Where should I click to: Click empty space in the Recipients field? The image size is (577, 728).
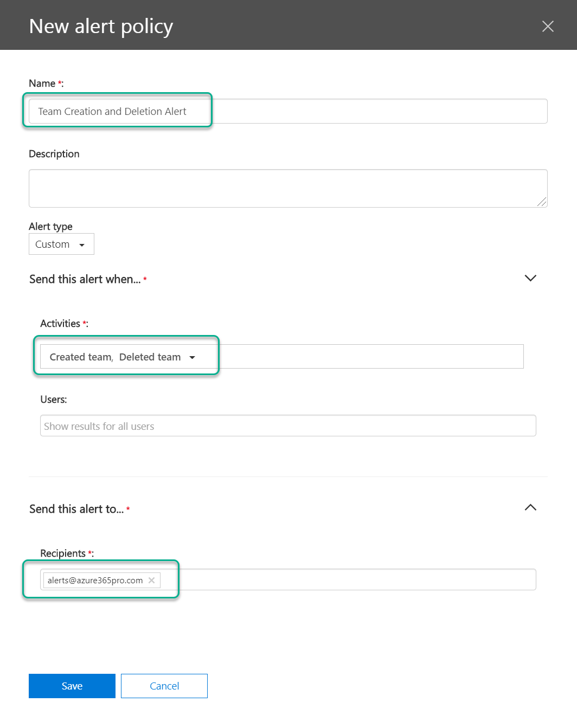347,579
